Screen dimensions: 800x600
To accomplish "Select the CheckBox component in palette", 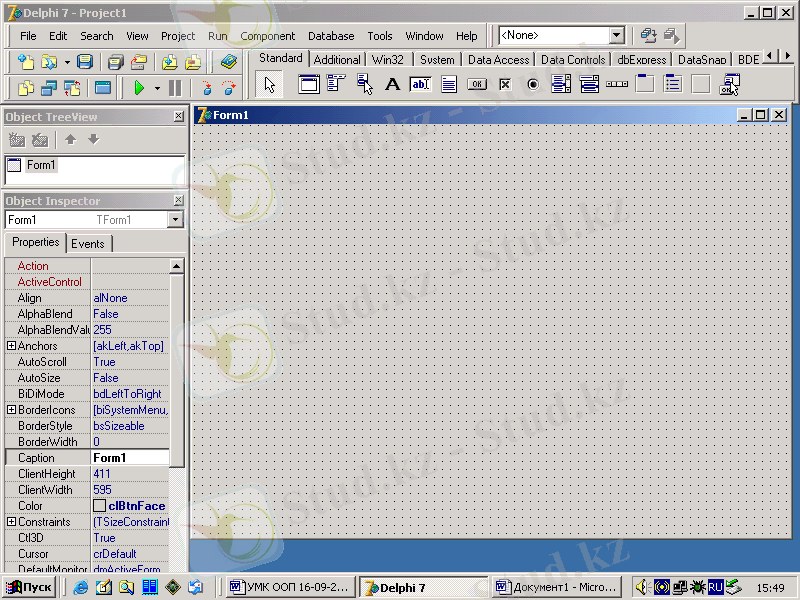I will 505,85.
